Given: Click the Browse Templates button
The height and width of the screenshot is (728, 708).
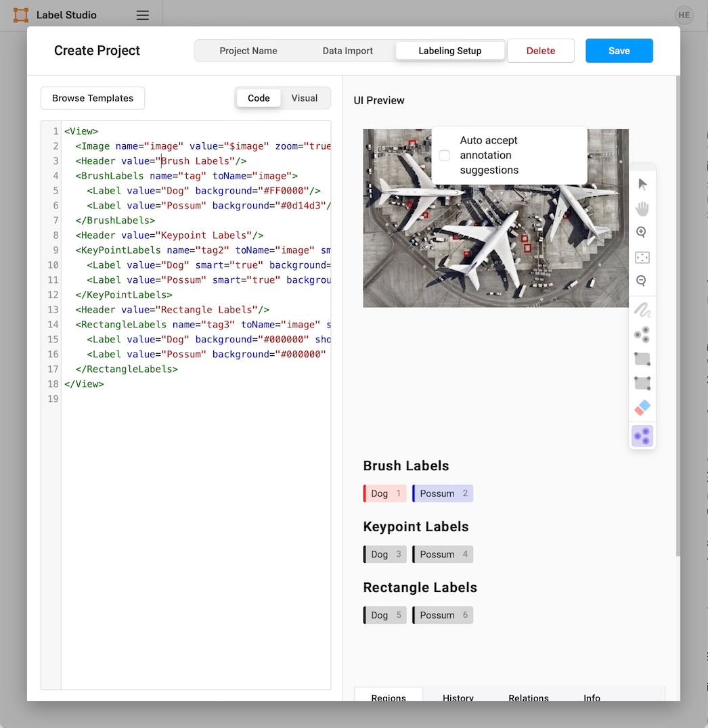Looking at the screenshot, I should [x=93, y=98].
